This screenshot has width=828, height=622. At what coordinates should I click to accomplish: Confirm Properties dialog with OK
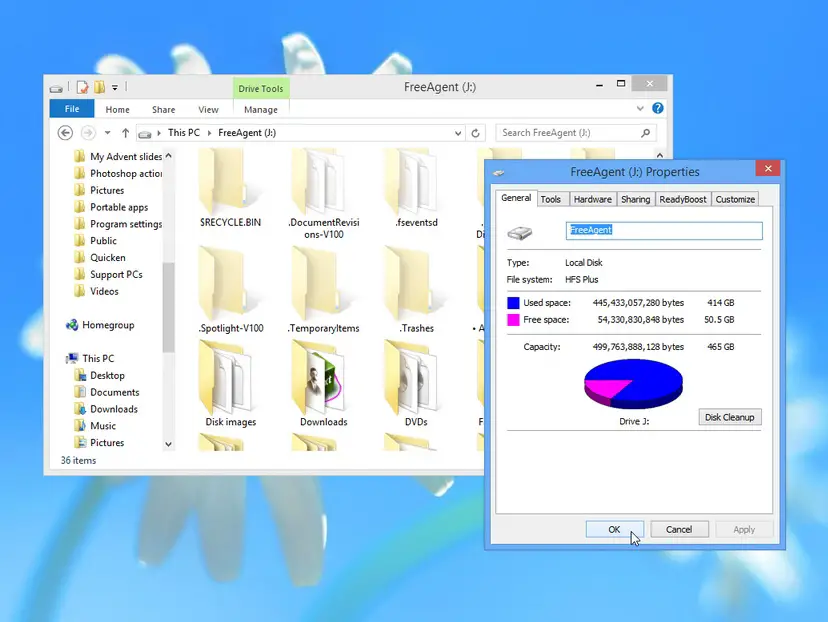pyautogui.click(x=614, y=529)
